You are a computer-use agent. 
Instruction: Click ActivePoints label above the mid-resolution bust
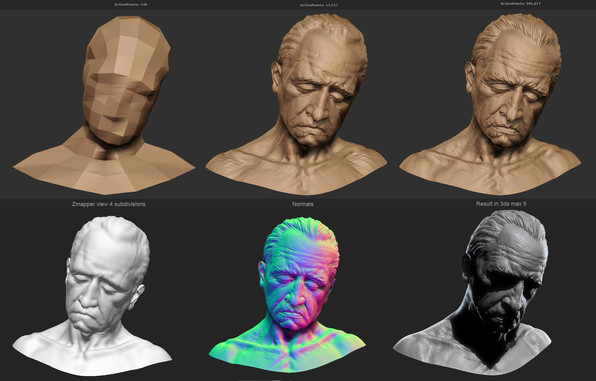tap(319, 5)
